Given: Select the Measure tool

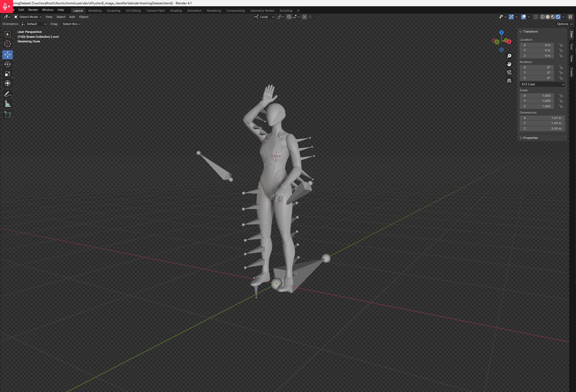Looking at the screenshot, I should pos(8,104).
